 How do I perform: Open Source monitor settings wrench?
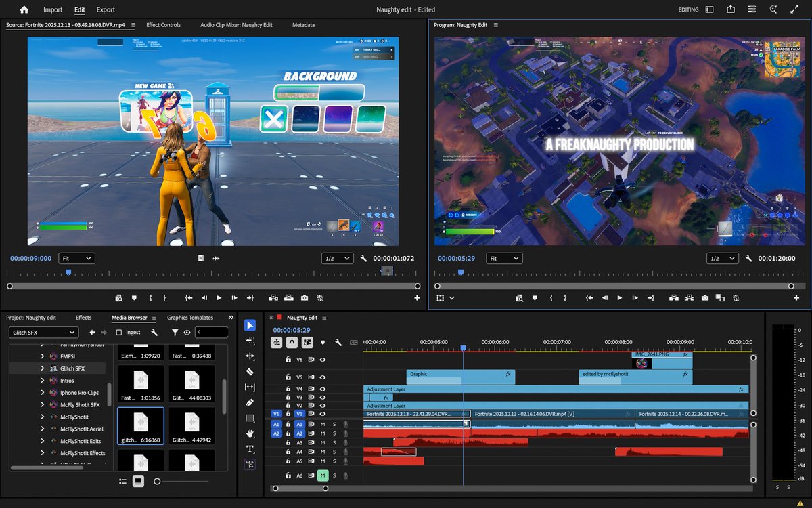pyautogui.click(x=363, y=259)
